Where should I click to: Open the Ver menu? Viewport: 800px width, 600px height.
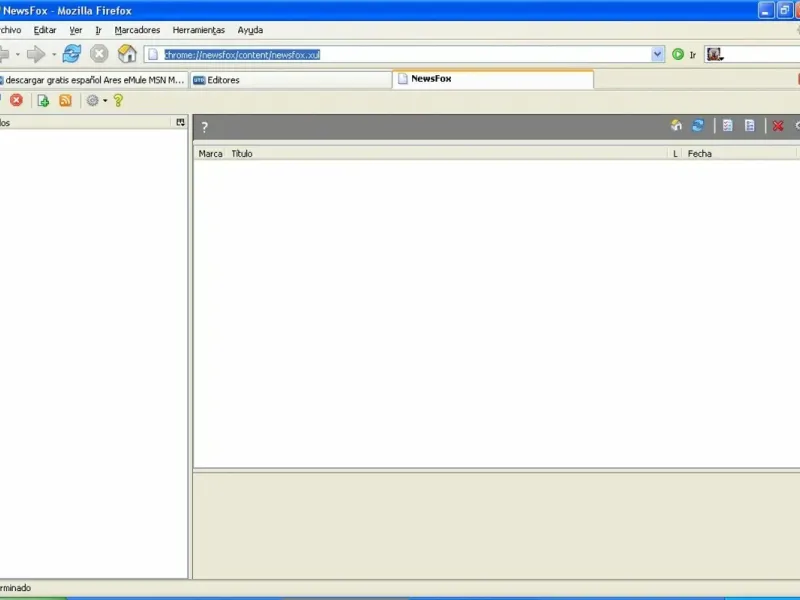(76, 30)
